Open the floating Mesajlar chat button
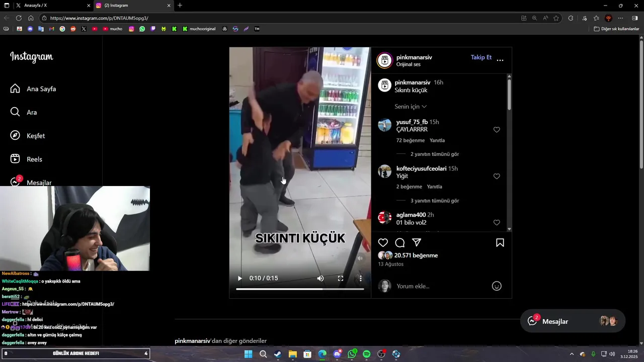The height and width of the screenshot is (362, 644). [573, 321]
